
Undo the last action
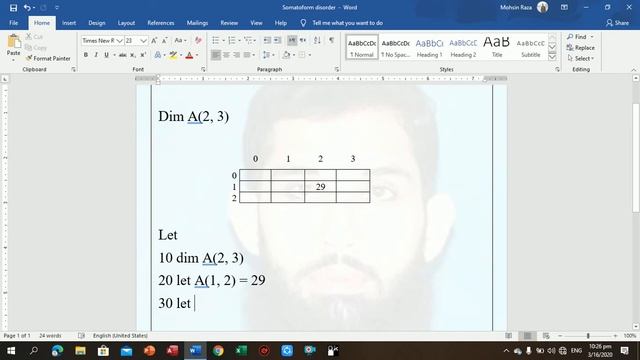(27, 8)
